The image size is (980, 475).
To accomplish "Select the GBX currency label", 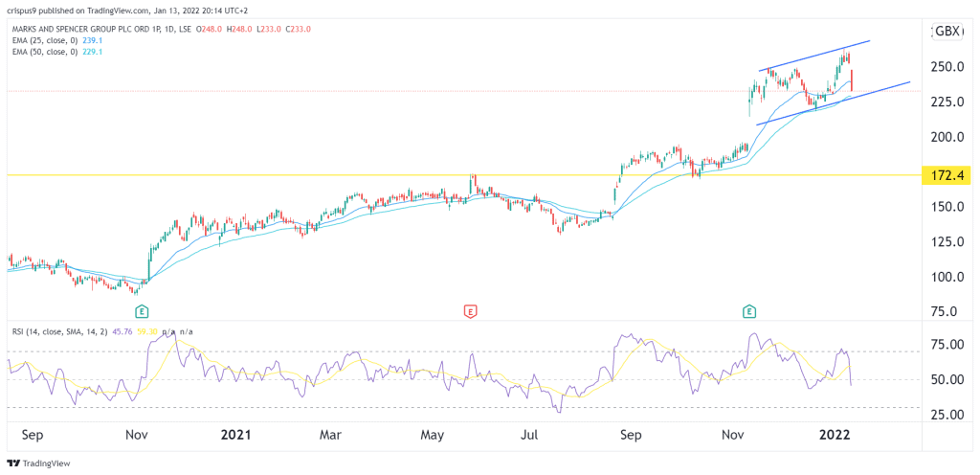I will [x=947, y=32].
